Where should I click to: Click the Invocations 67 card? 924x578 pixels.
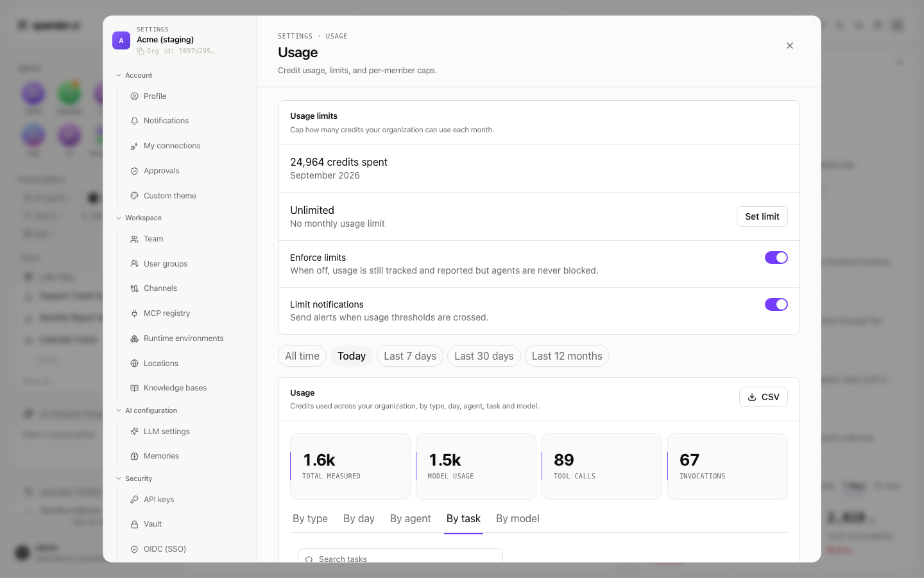[x=728, y=466]
